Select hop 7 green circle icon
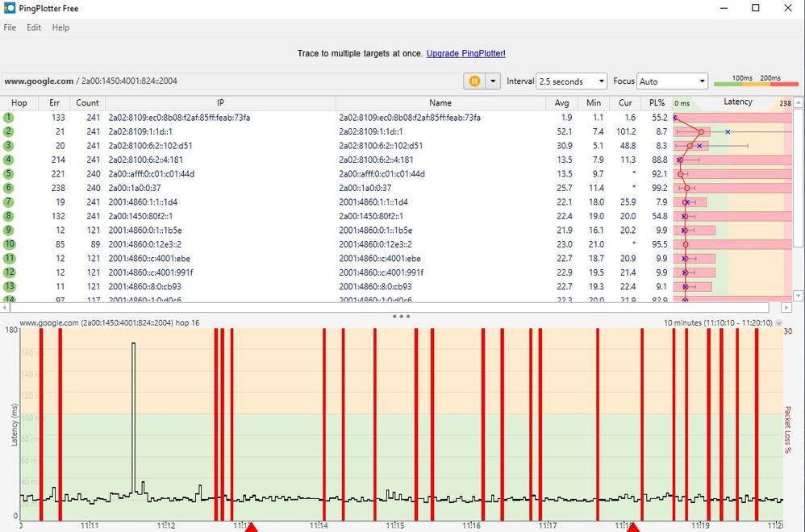Image resolution: width=805 pixels, height=532 pixels. 8,202
